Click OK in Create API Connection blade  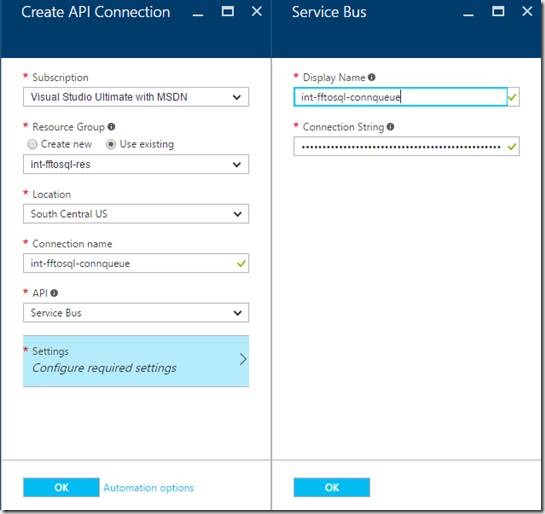click(61, 487)
